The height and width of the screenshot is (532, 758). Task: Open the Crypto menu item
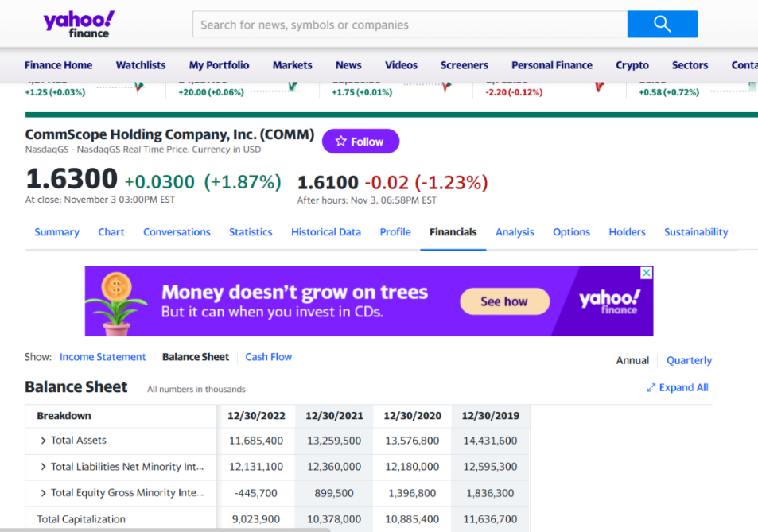632,65
